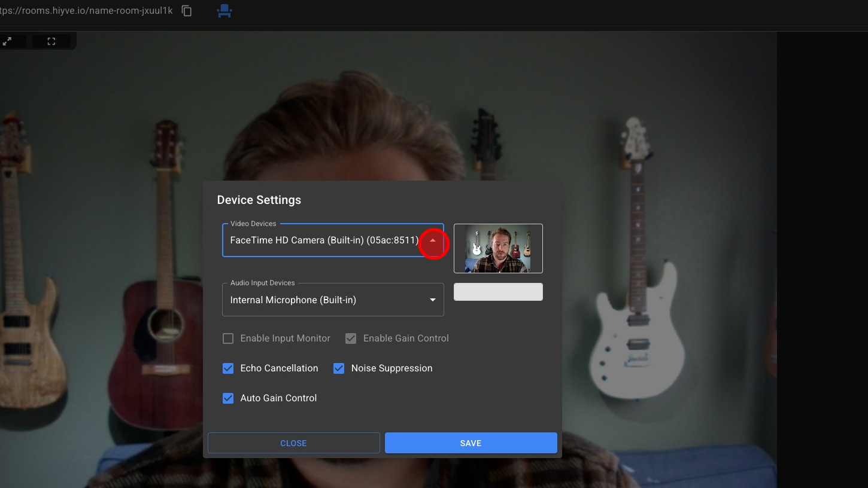Uncheck Noise Suppression
The width and height of the screenshot is (868, 488).
(339, 368)
